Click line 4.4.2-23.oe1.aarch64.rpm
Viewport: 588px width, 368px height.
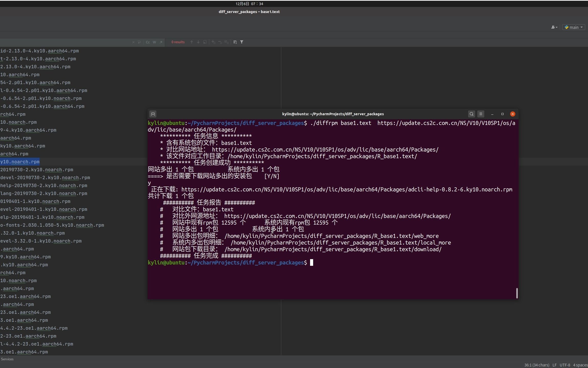(x=34, y=328)
